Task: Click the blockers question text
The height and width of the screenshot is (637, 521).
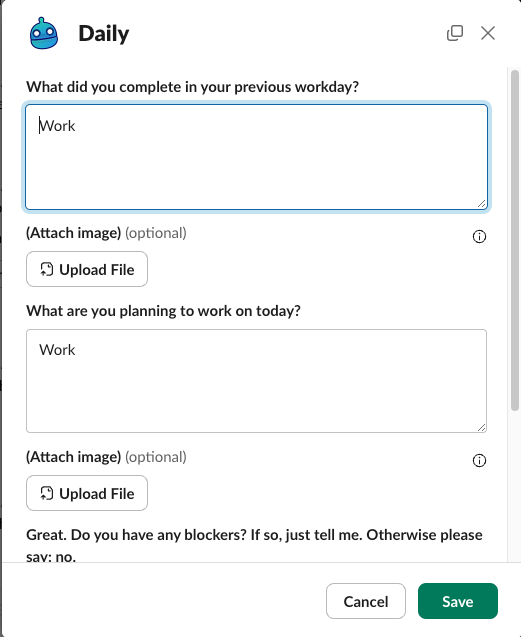Action: point(254,545)
